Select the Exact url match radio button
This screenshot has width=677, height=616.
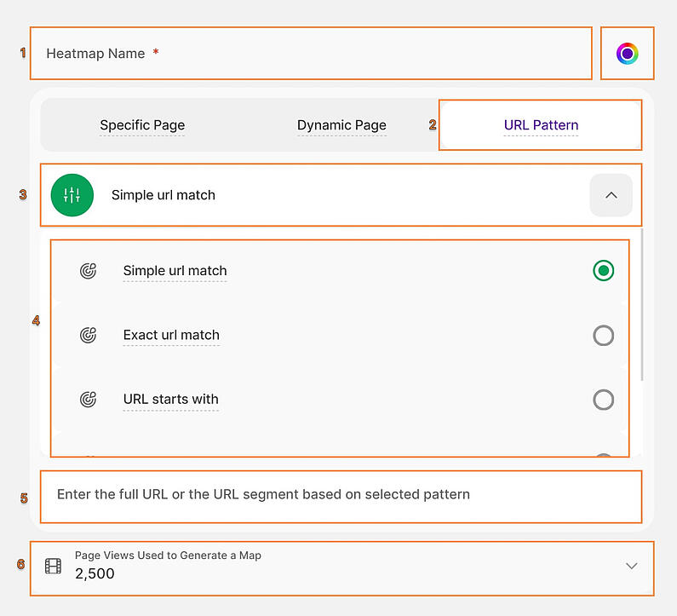tap(603, 335)
